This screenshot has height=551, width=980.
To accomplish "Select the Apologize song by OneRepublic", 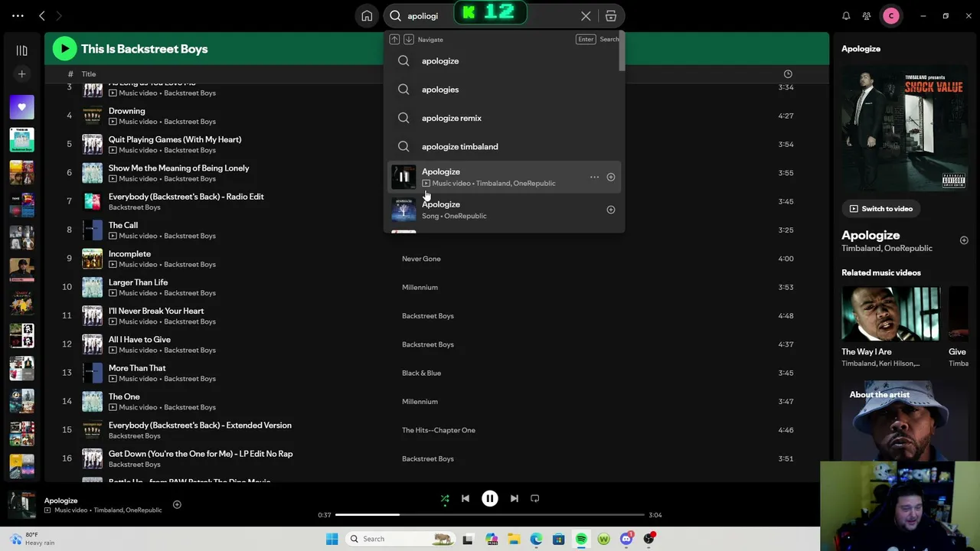I will pyautogui.click(x=503, y=210).
